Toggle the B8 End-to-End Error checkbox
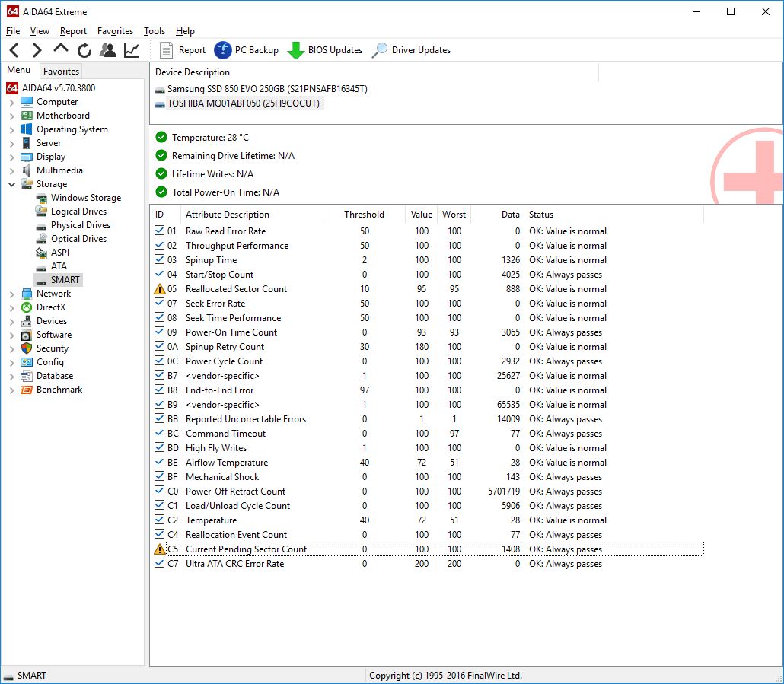This screenshot has height=684, width=784. [x=160, y=390]
